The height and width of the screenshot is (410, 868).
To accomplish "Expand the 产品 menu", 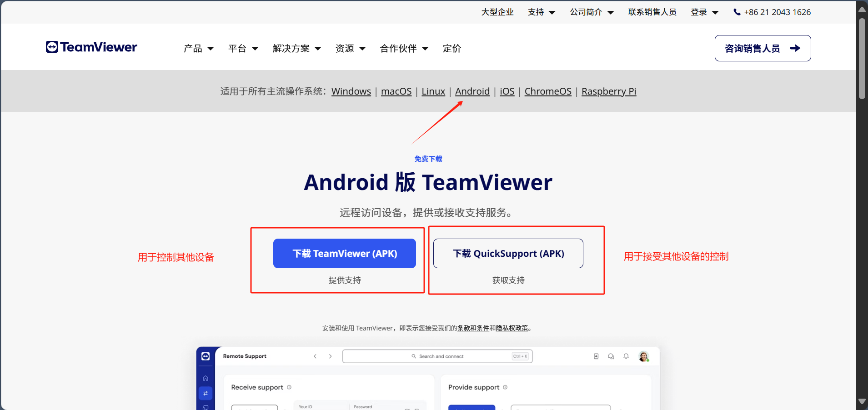I will pos(199,49).
